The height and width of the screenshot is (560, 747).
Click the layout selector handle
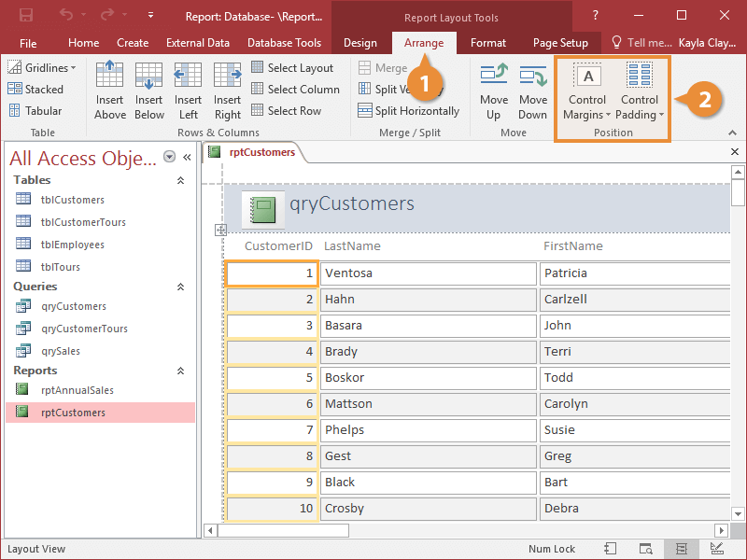click(x=220, y=230)
